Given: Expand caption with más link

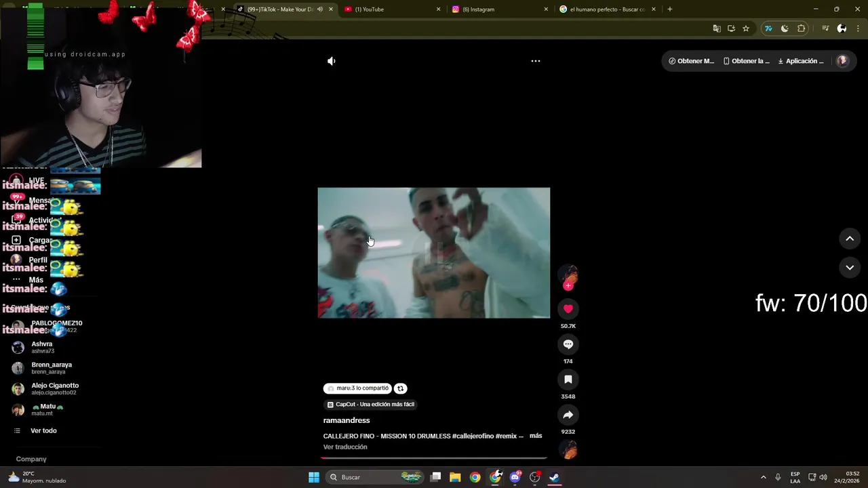Looking at the screenshot, I should pos(536,436).
